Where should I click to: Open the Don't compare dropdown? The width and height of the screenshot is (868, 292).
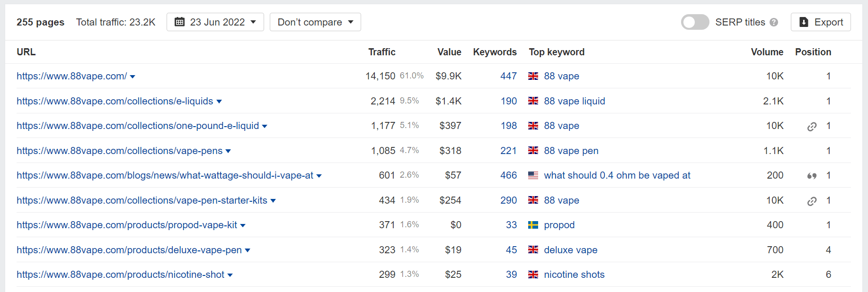pos(315,22)
